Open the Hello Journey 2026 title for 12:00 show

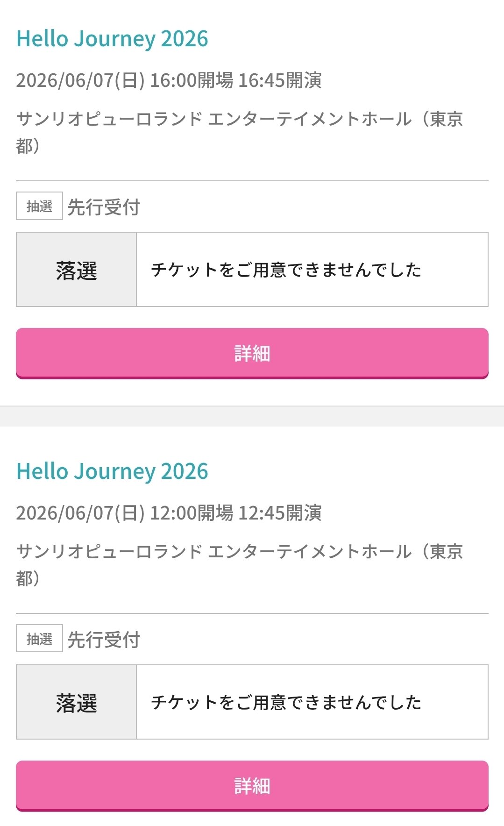point(112,471)
